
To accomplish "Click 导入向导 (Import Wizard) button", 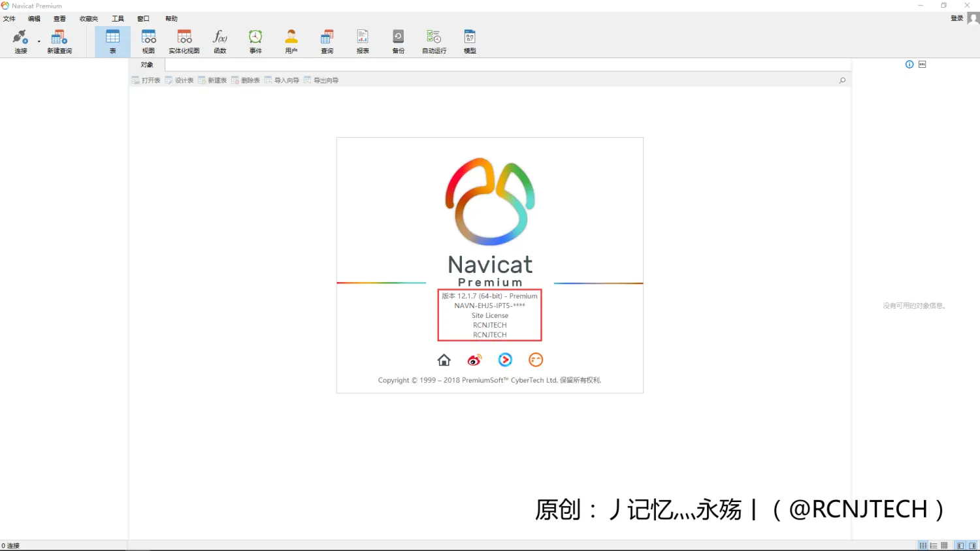I will (282, 80).
